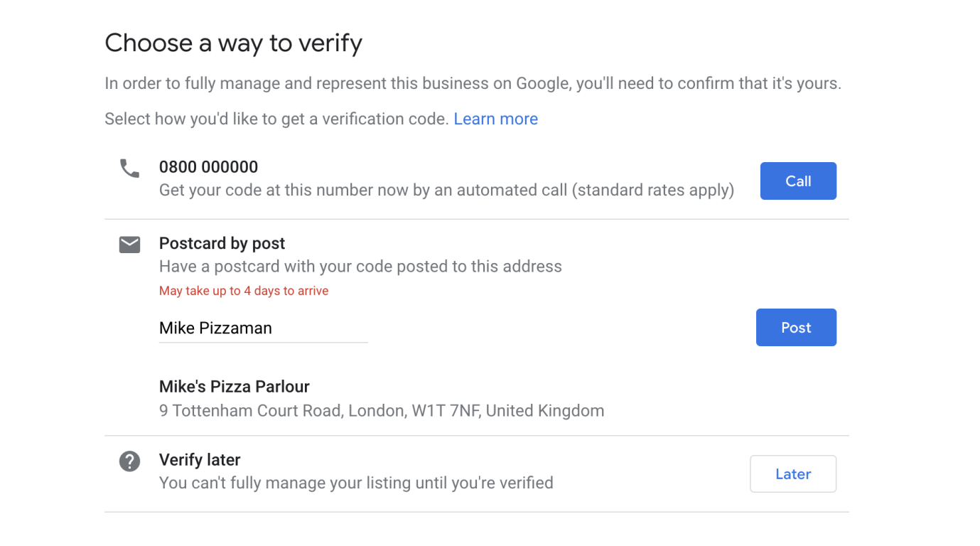Click the can't fully manage listing warning text
The image size is (980, 546).
(356, 483)
